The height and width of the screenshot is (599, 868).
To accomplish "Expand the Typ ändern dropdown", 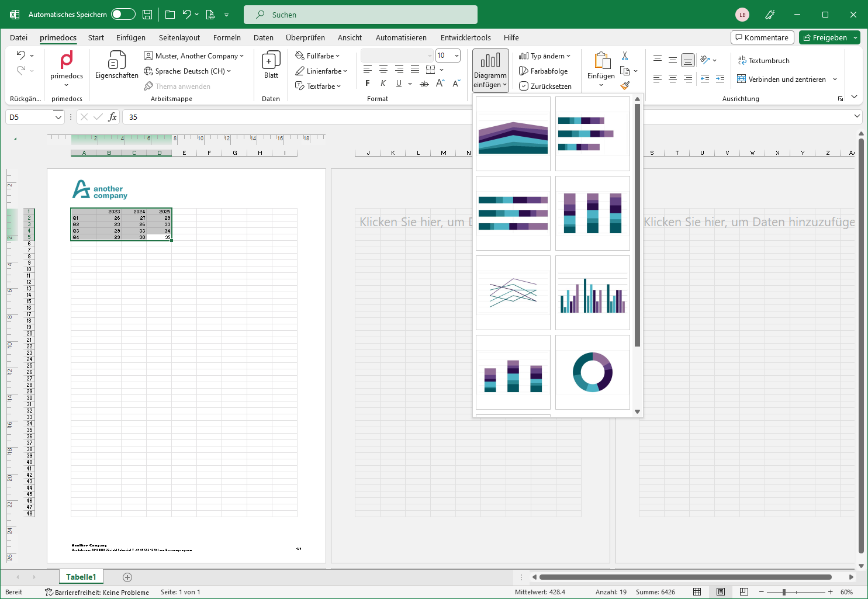I will 545,56.
